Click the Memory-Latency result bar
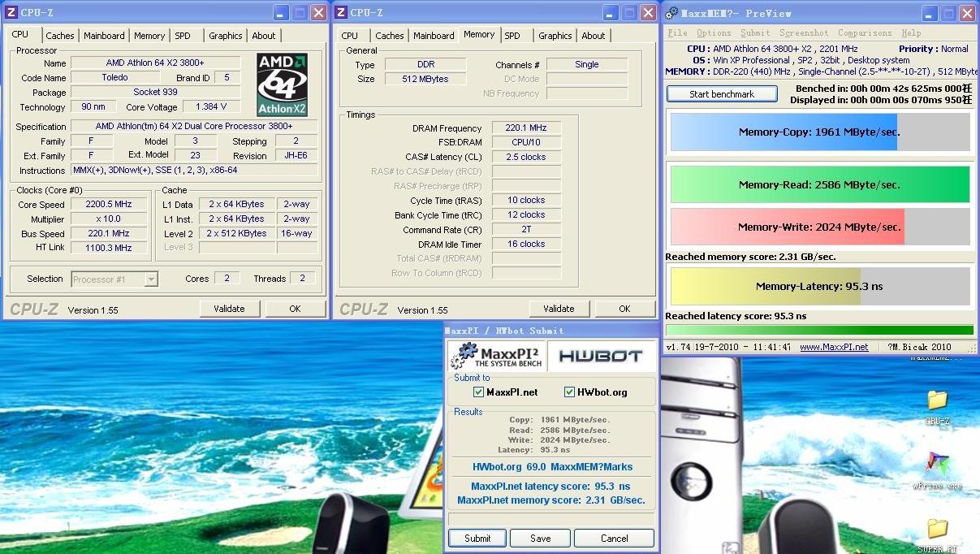This screenshot has width=980, height=554. [820, 287]
